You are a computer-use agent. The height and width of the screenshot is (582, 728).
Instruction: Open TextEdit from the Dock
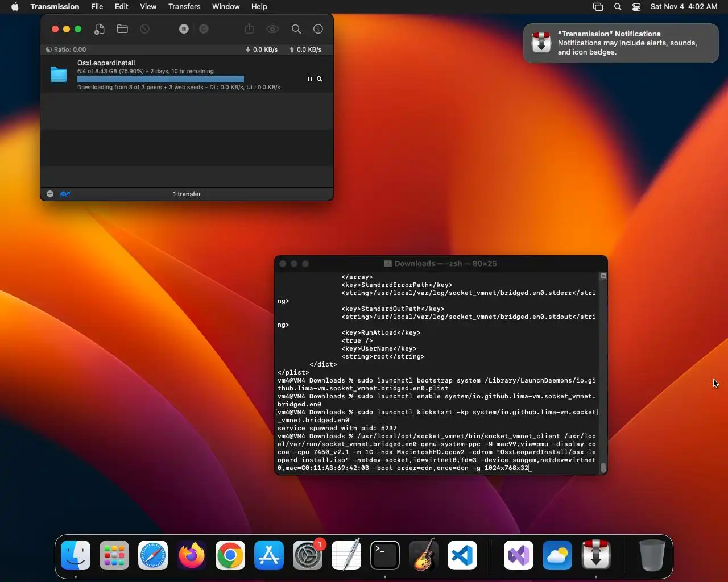pos(346,555)
